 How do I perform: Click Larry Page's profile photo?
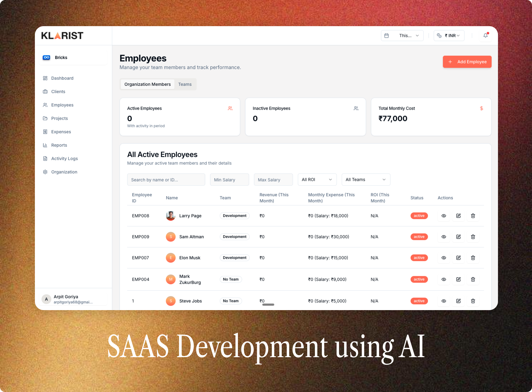pyautogui.click(x=171, y=216)
